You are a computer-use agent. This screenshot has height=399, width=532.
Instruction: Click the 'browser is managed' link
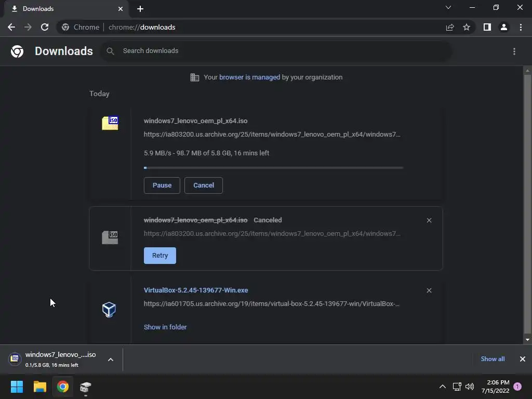pos(250,77)
